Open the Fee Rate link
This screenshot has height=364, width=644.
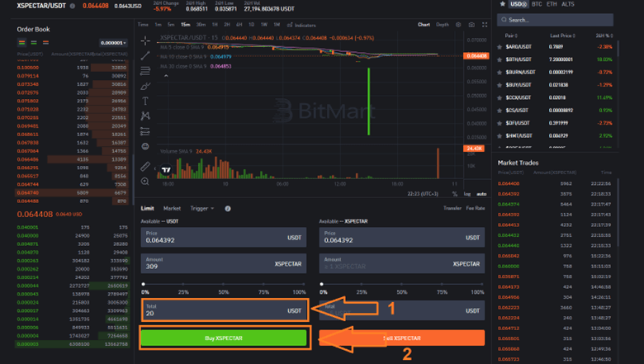coord(476,208)
